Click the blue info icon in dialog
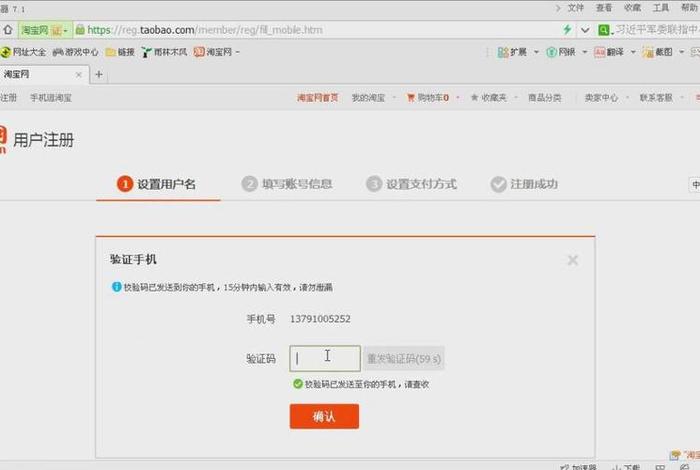Viewport: 700px width, 470px height. pos(117,287)
